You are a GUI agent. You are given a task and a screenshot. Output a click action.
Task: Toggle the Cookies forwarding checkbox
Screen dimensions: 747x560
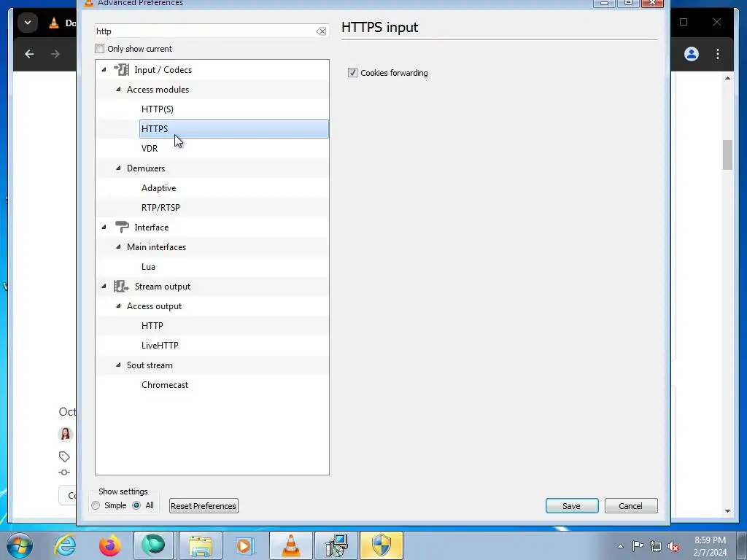point(352,73)
